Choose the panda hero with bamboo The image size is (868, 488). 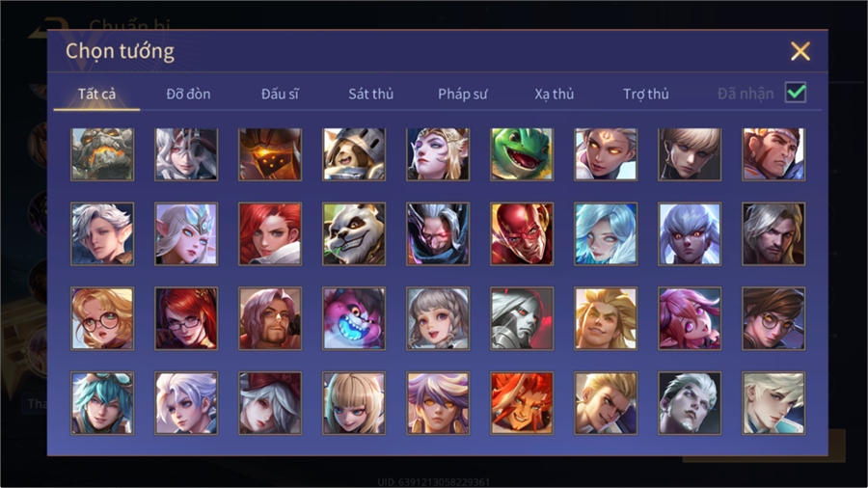point(354,233)
